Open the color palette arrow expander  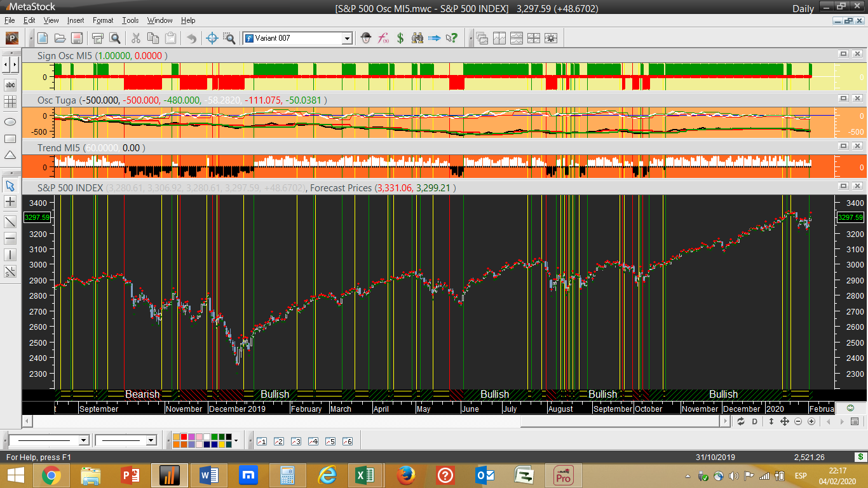236,440
